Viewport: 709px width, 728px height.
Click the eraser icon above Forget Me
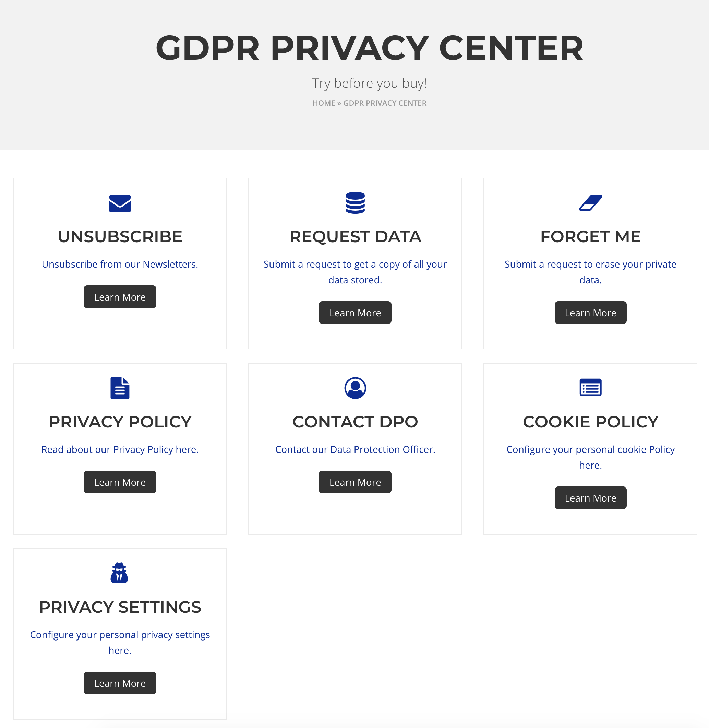590,203
